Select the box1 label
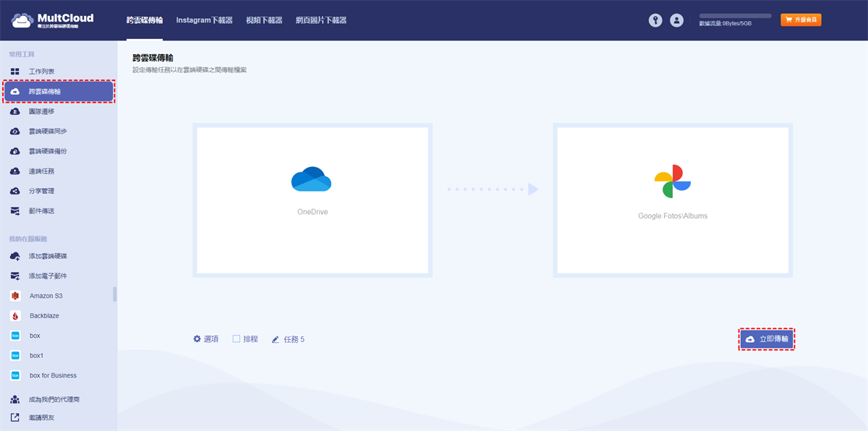The height and width of the screenshot is (431, 868). [37, 356]
